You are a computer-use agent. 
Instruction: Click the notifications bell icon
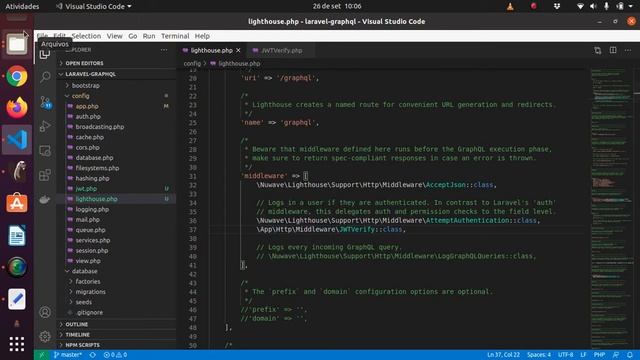point(630,355)
